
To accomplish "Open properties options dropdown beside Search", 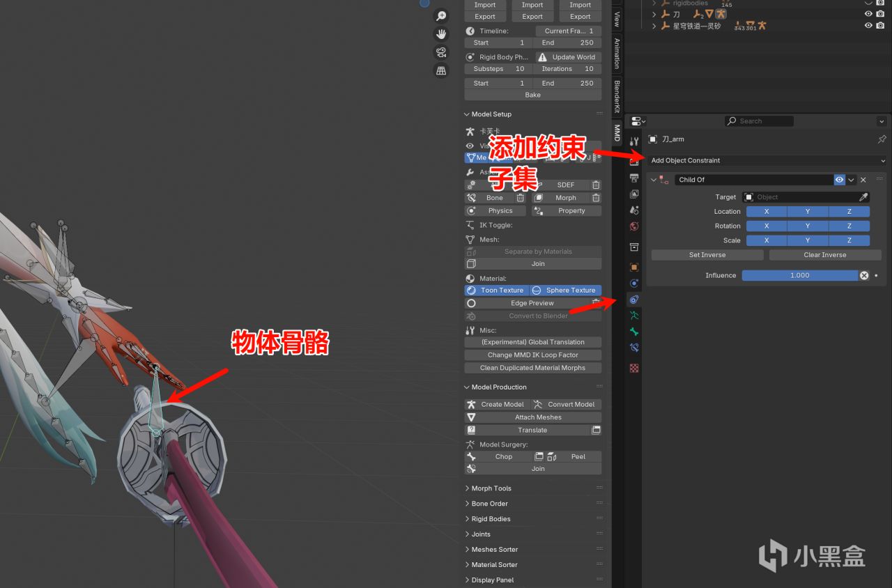I will pos(882,121).
